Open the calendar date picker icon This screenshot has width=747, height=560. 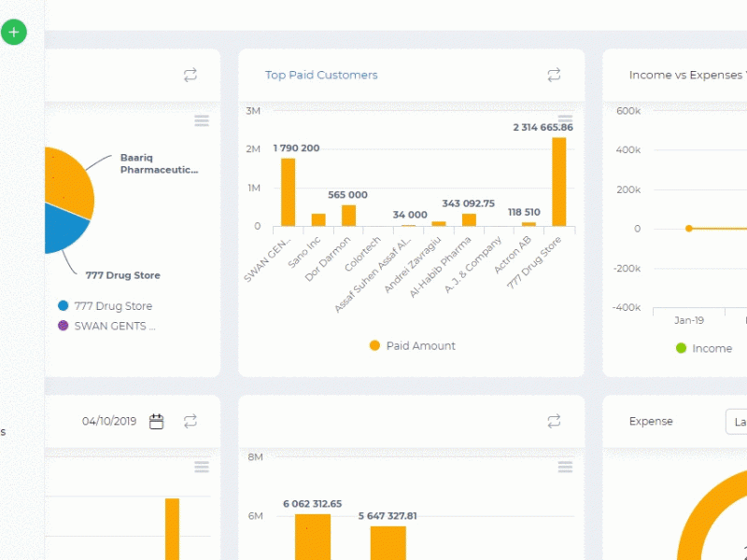click(x=156, y=422)
